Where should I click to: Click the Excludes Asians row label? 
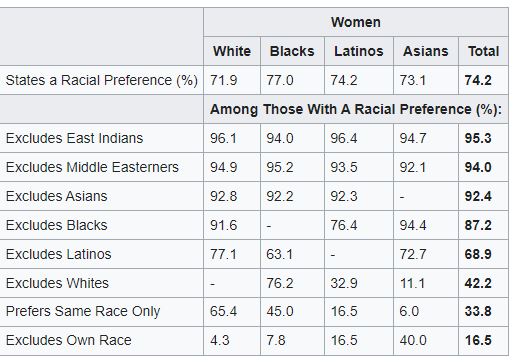click(57, 196)
